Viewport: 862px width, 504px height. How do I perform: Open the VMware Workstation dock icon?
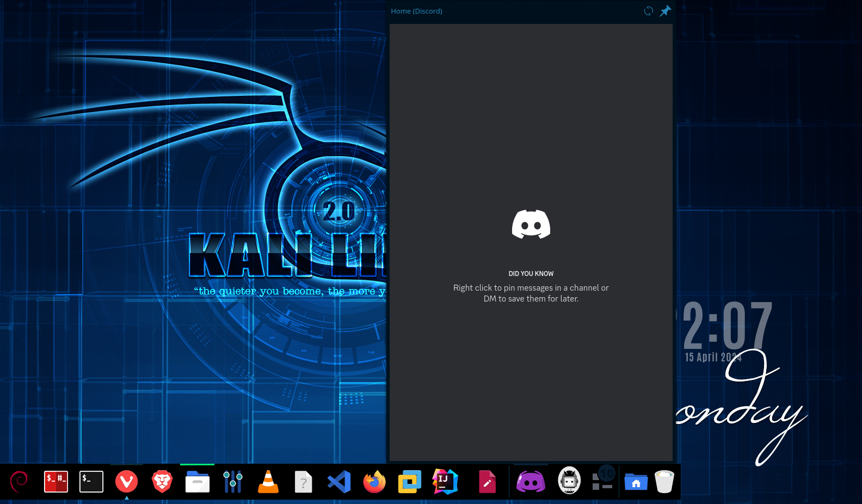pyautogui.click(x=410, y=482)
